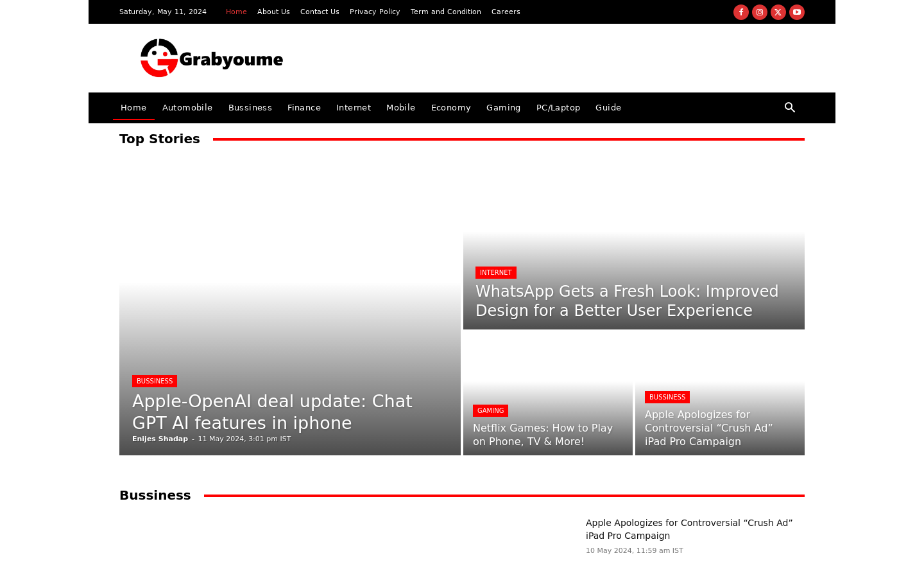Select Internet category in navigation bar

click(354, 107)
